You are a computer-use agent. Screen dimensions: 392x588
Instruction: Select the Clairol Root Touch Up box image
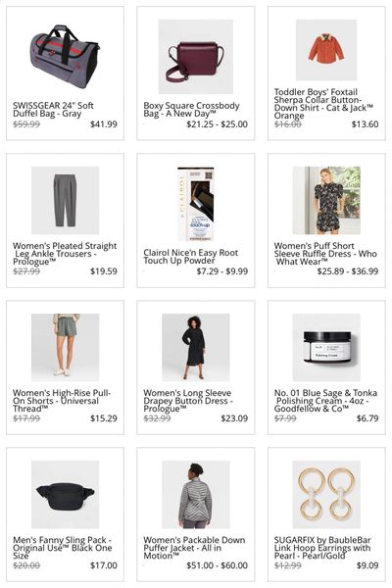(195, 204)
